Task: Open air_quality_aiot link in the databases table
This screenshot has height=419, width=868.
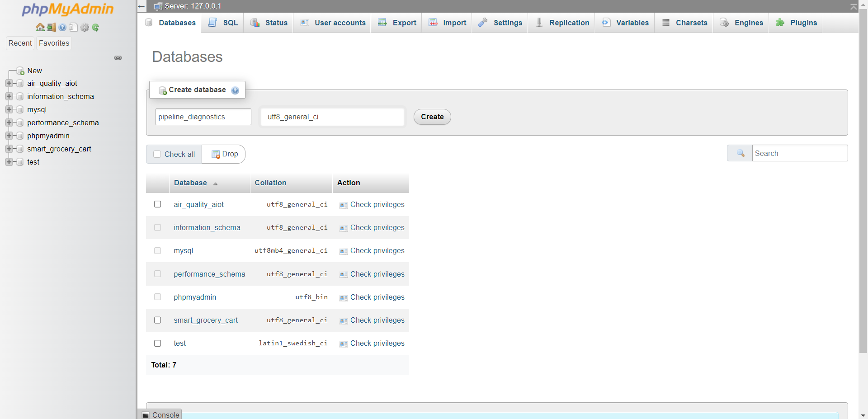Action: coord(199,204)
